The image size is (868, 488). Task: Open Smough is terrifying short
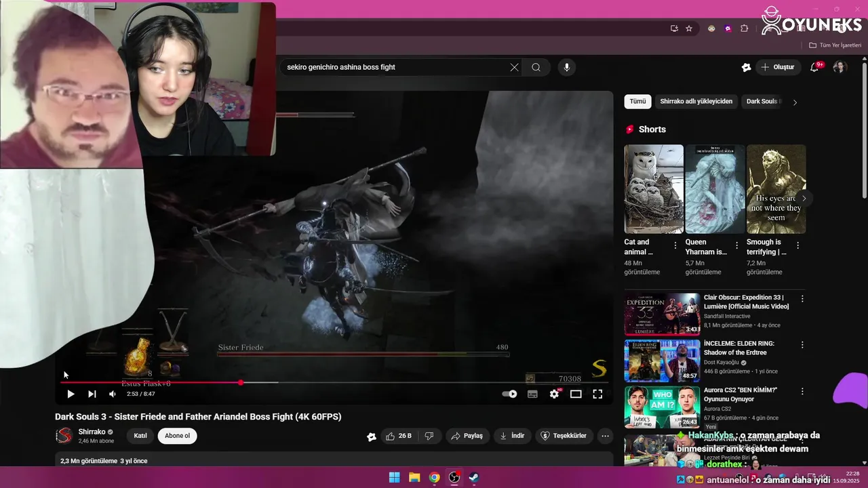[x=776, y=189]
